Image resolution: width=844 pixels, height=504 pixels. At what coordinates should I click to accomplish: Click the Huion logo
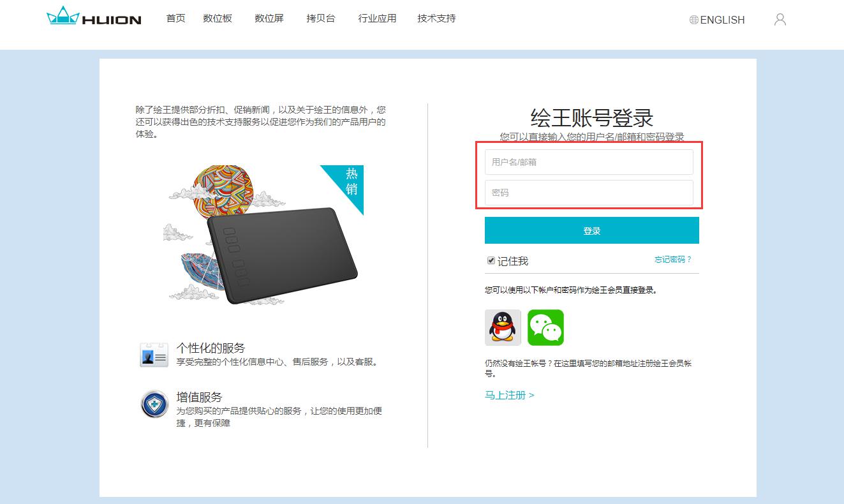(x=94, y=17)
